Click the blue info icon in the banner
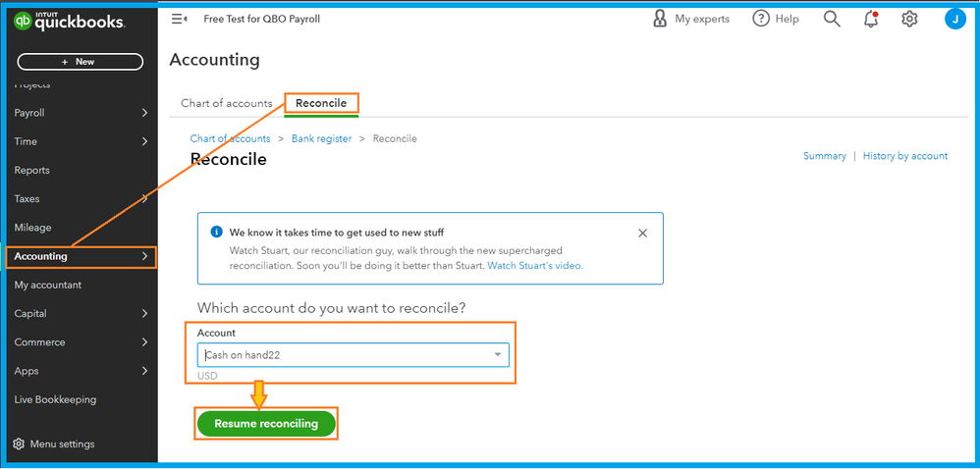Screen dimensions: 980x469 point(216,233)
